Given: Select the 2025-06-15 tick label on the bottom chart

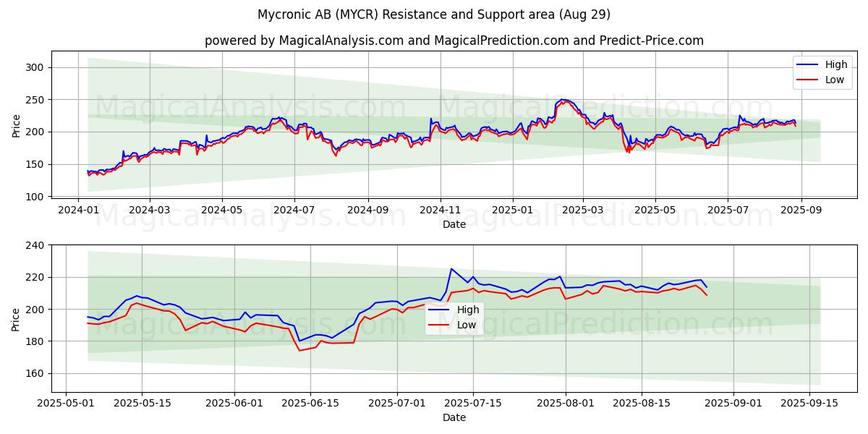Looking at the screenshot, I should pyautogui.click(x=310, y=404).
